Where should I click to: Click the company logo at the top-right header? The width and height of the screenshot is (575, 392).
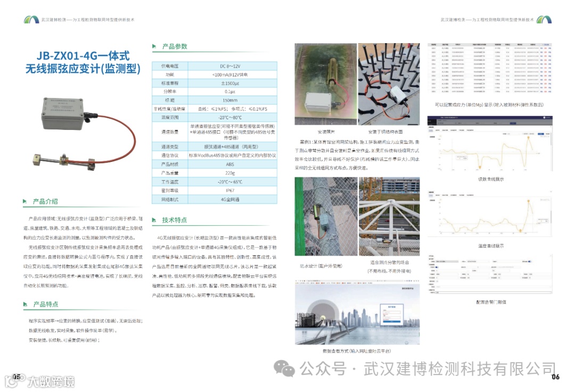(544, 19)
